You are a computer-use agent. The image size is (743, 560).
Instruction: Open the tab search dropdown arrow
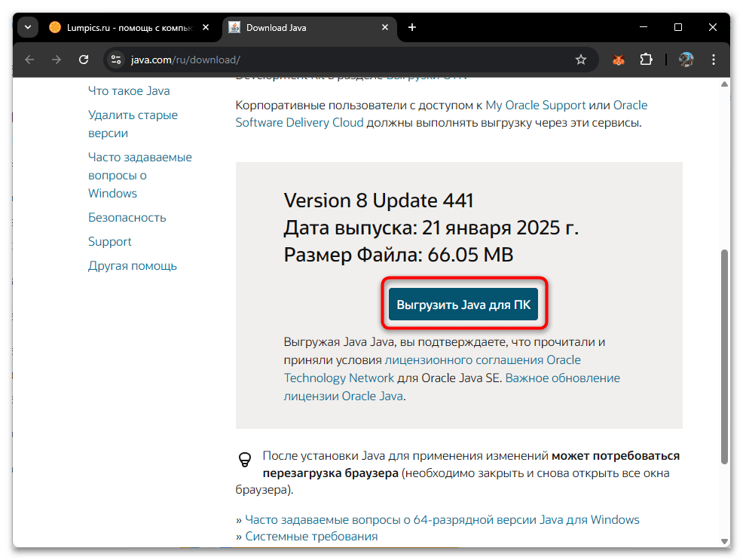coord(28,27)
